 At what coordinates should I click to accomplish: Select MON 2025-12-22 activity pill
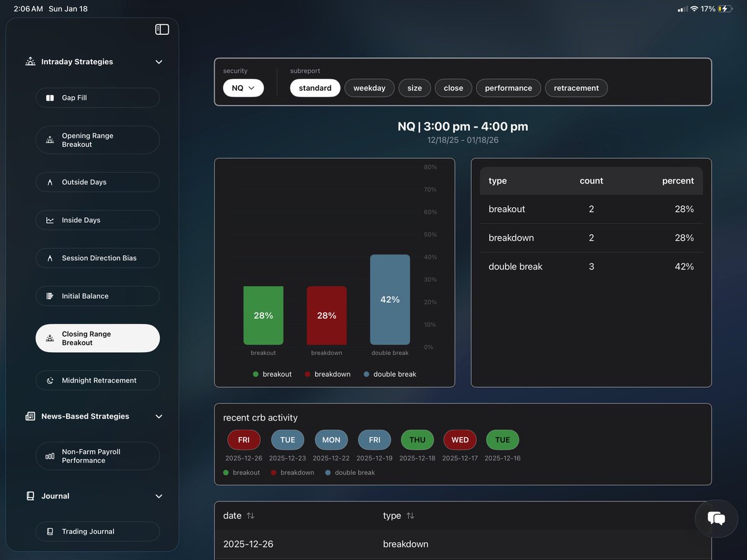coord(331,440)
